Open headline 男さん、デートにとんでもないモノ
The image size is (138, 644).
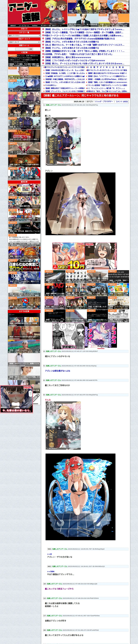coord(84,64)
